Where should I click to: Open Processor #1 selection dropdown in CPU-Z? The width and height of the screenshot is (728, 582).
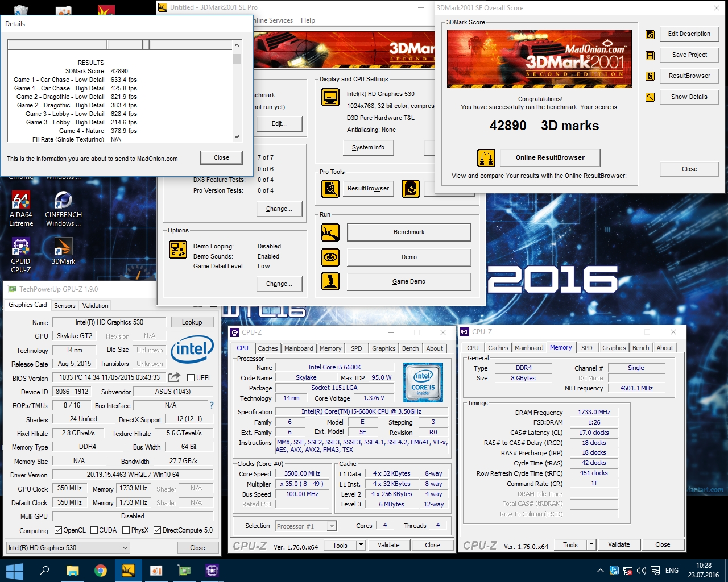306,526
